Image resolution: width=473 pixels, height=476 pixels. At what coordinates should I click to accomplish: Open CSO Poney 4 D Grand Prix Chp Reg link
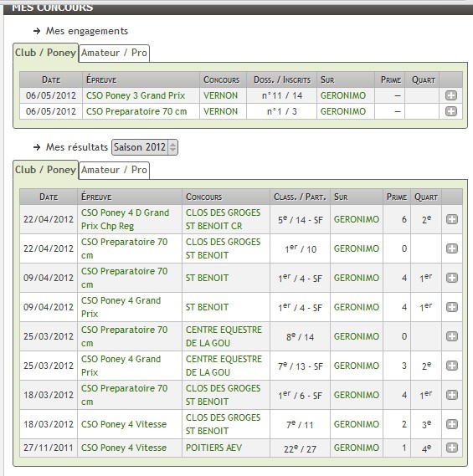(125, 219)
